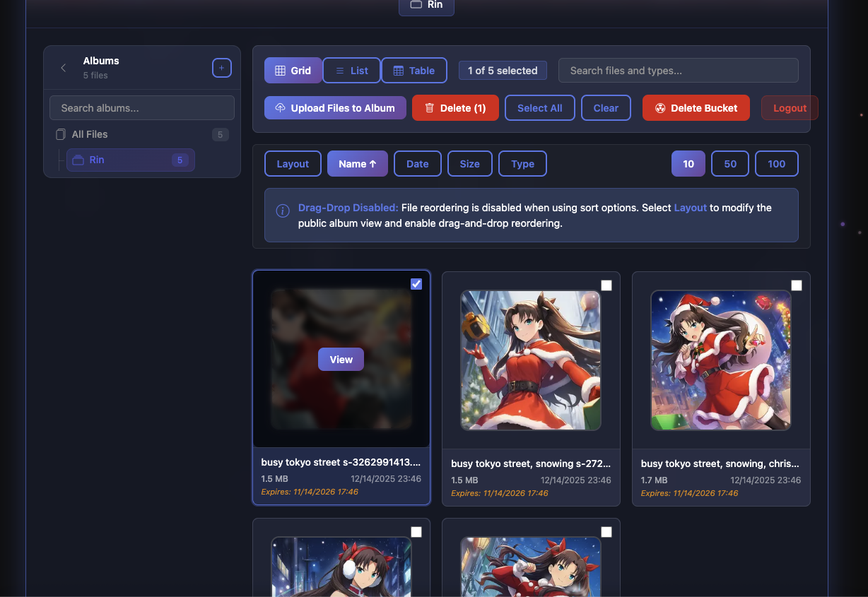
Task: Click the 1 of 5 selected badge
Action: [503, 71]
